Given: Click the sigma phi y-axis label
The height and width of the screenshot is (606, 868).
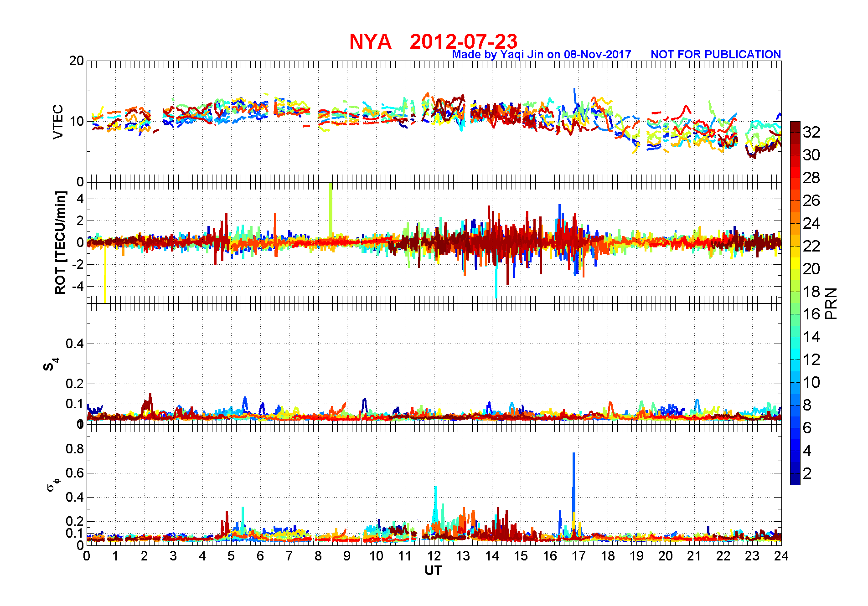Looking at the screenshot, I should click(53, 484).
